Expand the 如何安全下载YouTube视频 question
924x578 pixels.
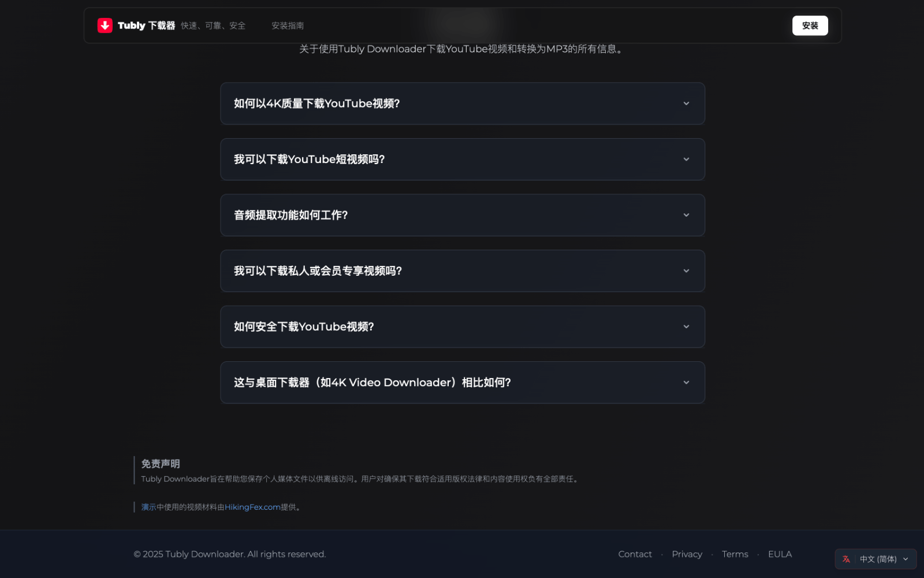pyautogui.click(x=463, y=327)
